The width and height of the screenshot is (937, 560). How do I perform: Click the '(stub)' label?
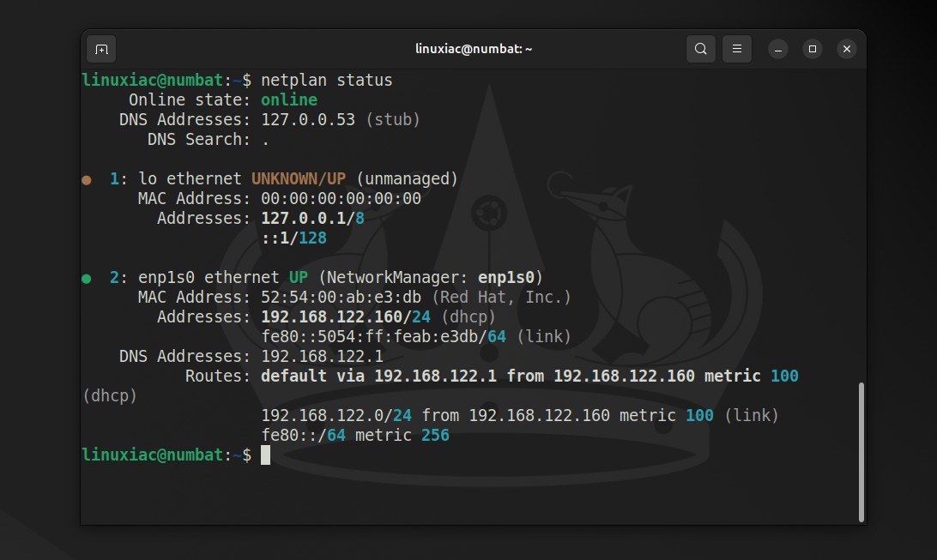pyautogui.click(x=393, y=119)
